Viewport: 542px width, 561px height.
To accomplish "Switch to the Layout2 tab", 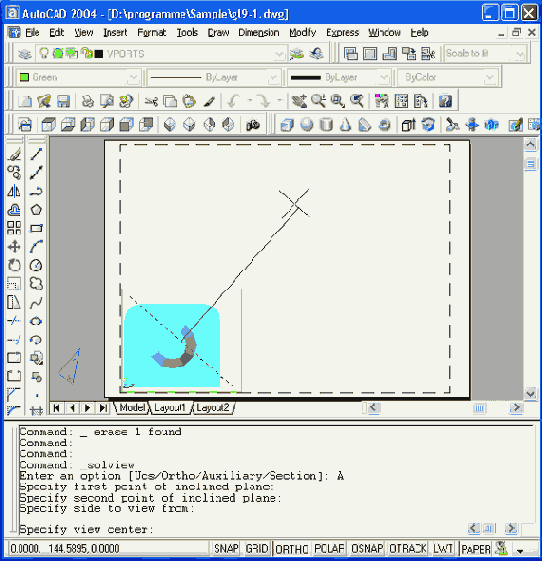I will [213, 408].
